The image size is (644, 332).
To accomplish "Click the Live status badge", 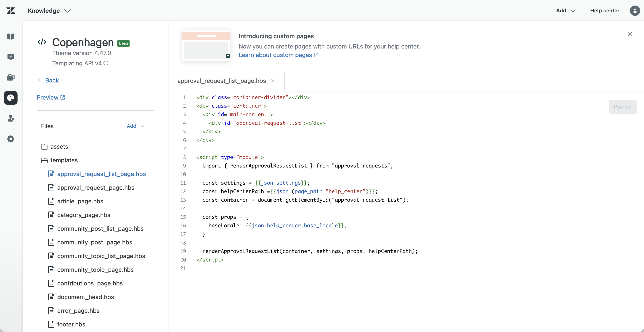I will pyautogui.click(x=124, y=43).
